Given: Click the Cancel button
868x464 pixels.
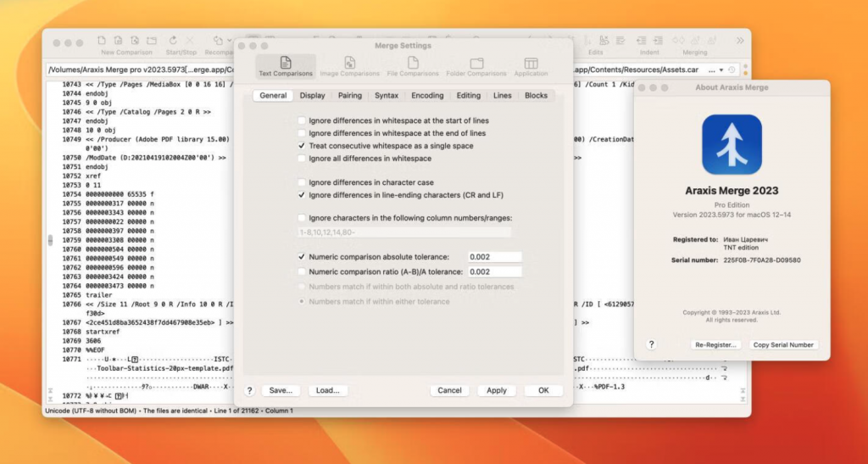Looking at the screenshot, I should tap(449, 390).
